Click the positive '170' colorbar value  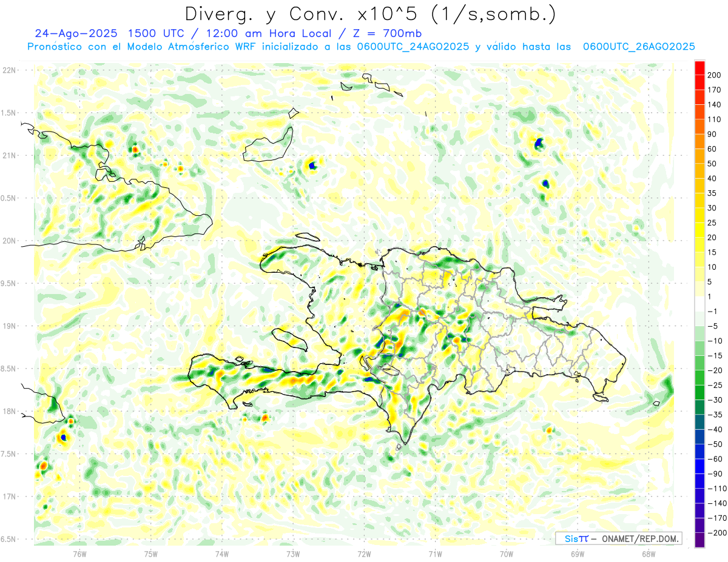coord(715,90)
